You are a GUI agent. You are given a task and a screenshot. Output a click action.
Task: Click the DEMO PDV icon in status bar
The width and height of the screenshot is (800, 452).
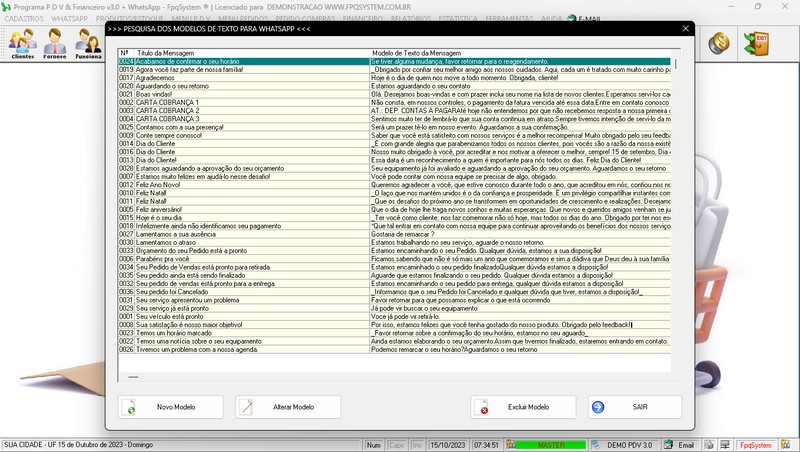595,445
